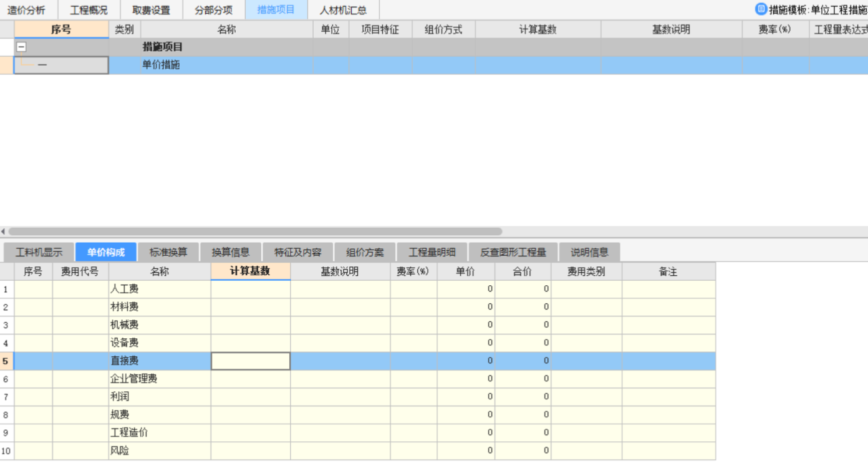Select the 直接费 name cell
This screenshot has width=868, height=468.
(160, 361)
